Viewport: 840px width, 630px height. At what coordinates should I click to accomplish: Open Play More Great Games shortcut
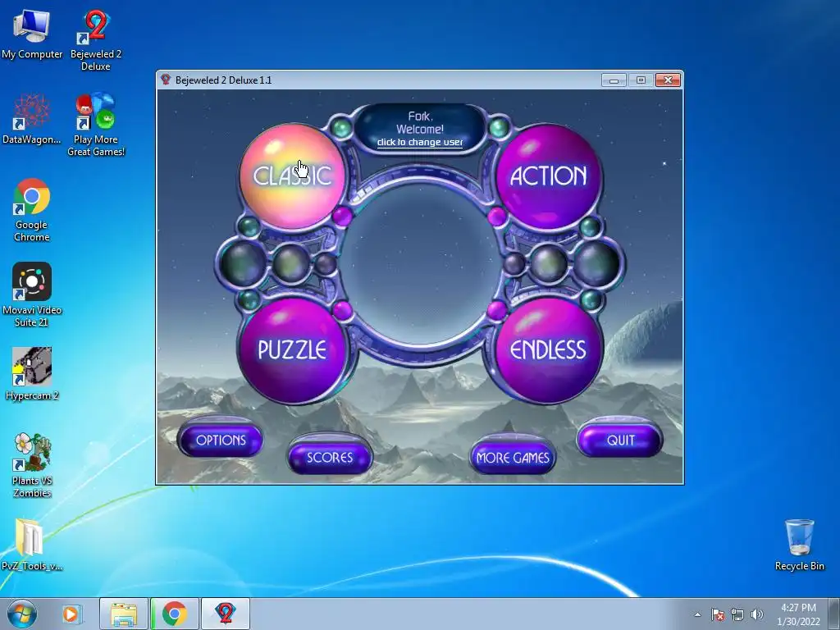96,126
